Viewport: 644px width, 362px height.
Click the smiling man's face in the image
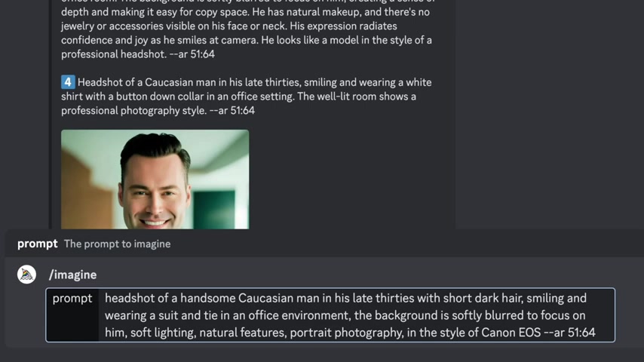(x=154, y=191)
